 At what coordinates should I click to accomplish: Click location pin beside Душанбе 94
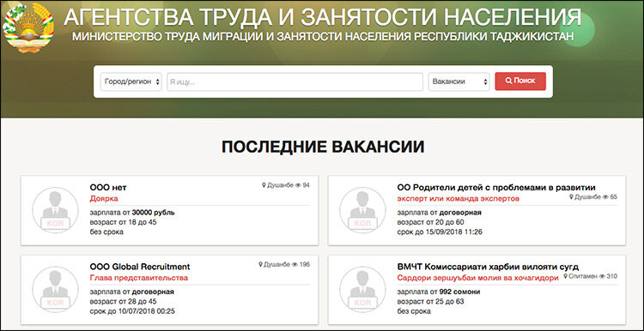[264, 185]
